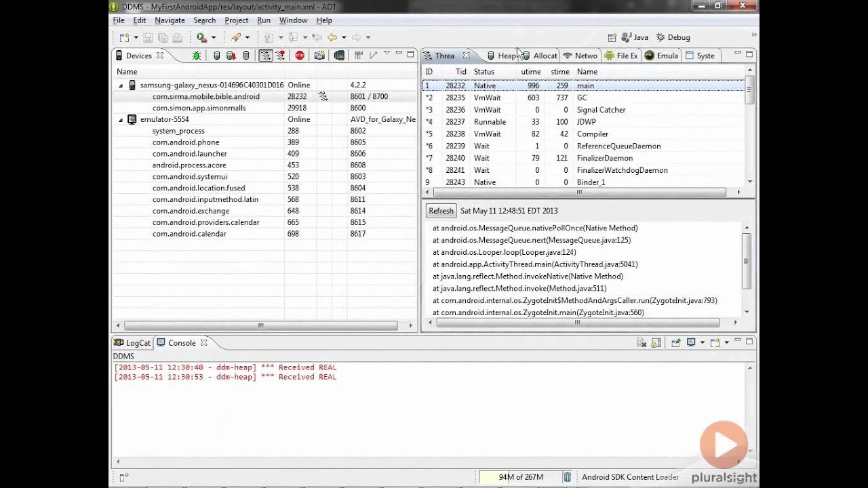The height and width of the screenshot is (488, 868).
Task: Click the Previous Annotation icon
Action: point(294,37)
